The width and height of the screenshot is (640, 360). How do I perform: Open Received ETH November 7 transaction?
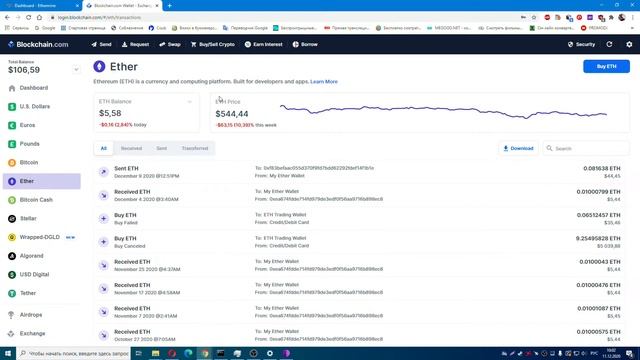pos(361,312)
